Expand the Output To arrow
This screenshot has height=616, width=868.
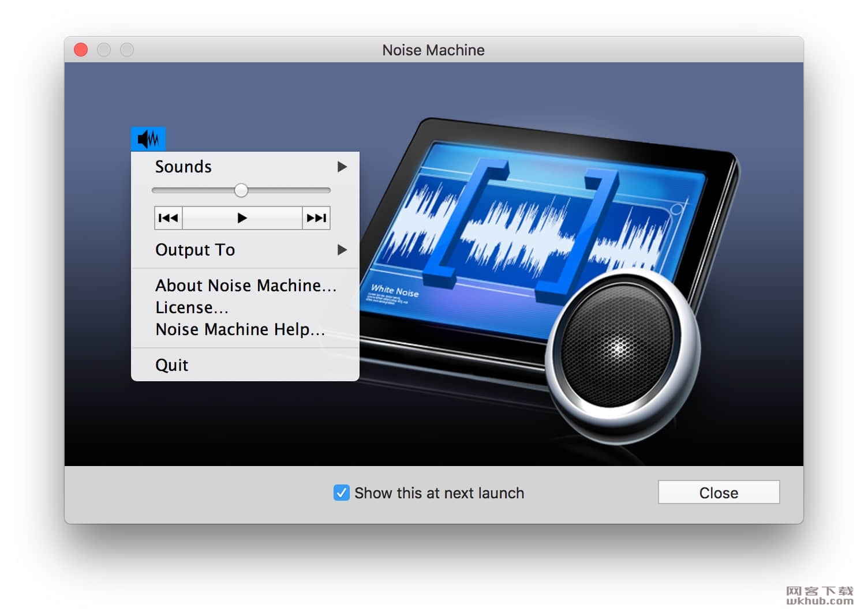342,250
